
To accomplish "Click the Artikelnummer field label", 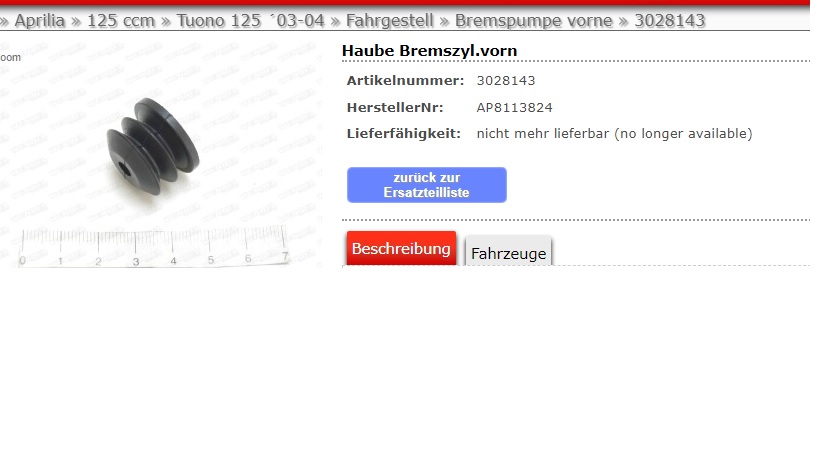I will pyautogui.click(x=405, y=80).
